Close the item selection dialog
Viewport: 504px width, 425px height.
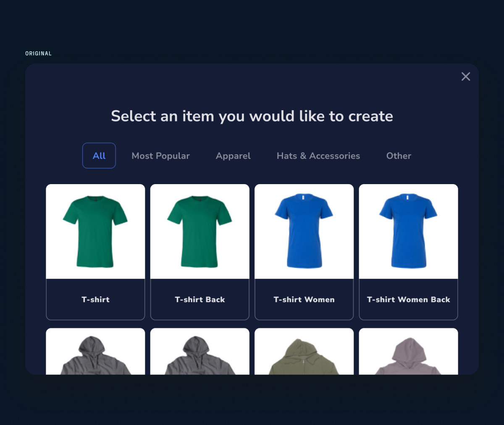[x=465, y=77]
